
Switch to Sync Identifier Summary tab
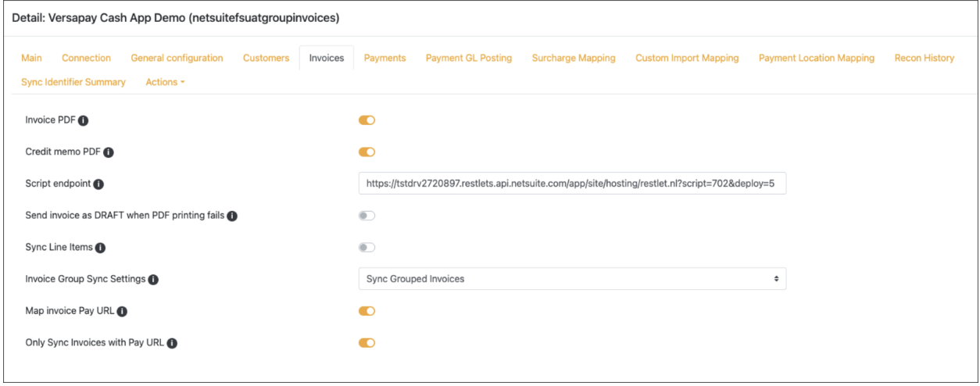(73, 82)
